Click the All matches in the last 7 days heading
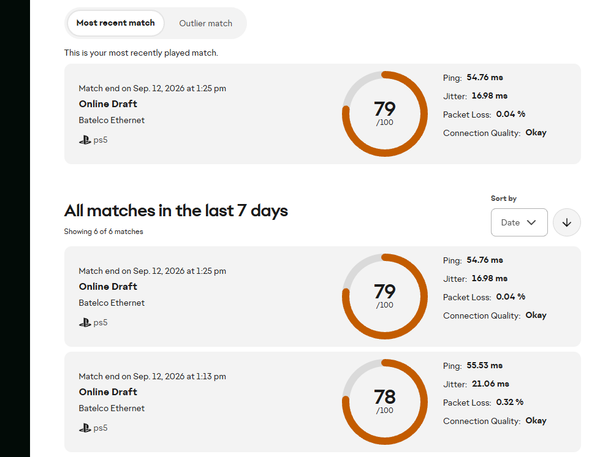600x457 pixels. pyautogui.click(x=176, y=211)
